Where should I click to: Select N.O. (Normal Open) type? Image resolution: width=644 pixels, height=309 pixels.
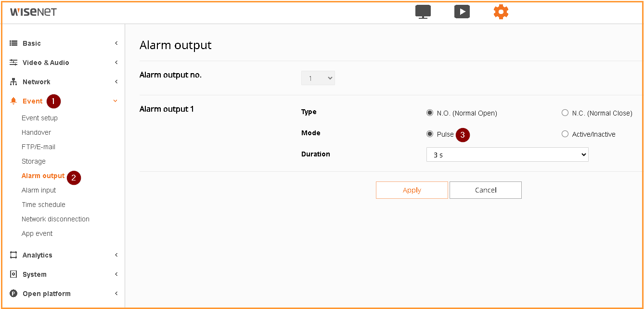430,113
